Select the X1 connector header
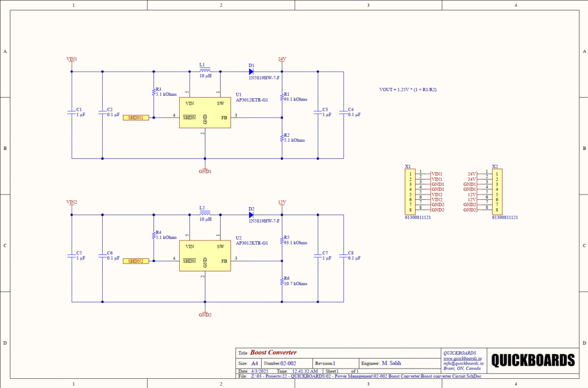This screenshot has height=388, width=588. tap(410, 192)
